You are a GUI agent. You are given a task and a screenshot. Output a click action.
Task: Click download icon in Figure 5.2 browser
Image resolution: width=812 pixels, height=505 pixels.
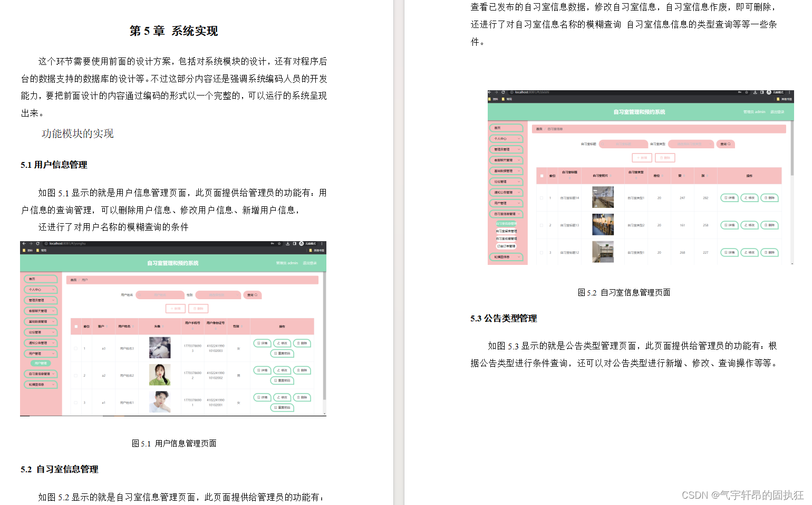755,92
